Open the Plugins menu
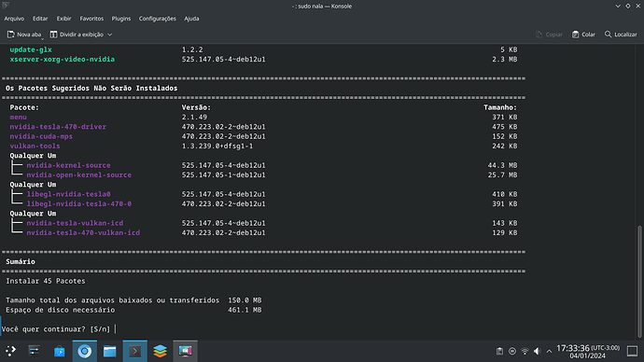This screenshot has width=644, height=362. [121, 19]
